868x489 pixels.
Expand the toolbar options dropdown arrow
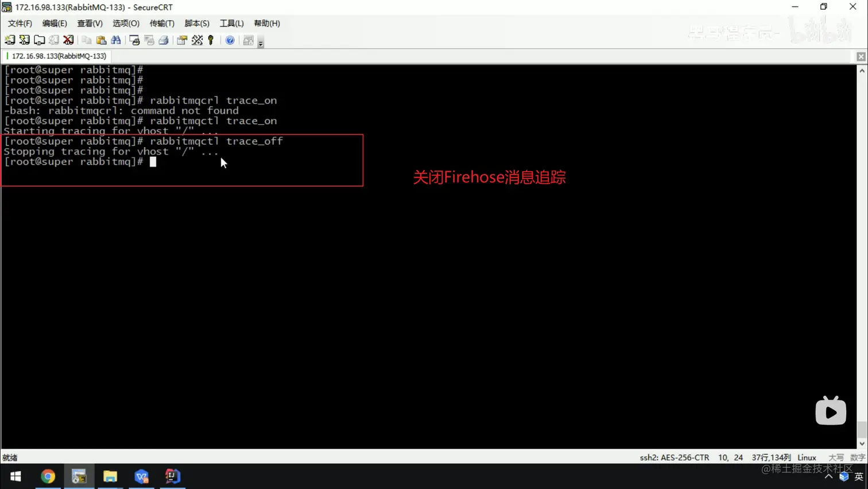point(261,43)
